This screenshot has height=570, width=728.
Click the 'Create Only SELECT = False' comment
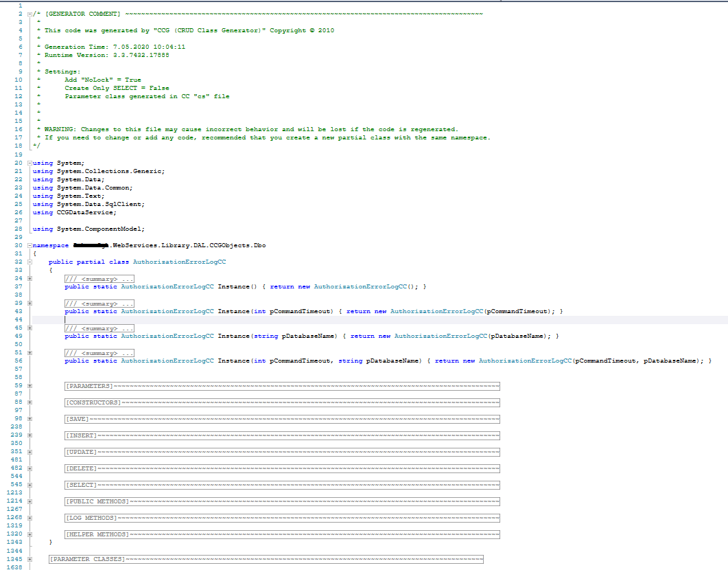(117, 89)
